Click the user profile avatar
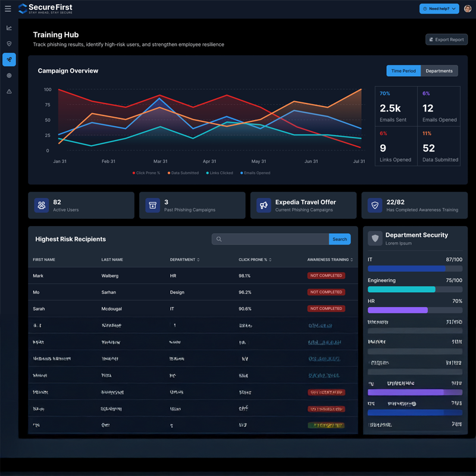The height and width of the screenshot is (476, 476). pyautogui.click(x=467, y=9)
